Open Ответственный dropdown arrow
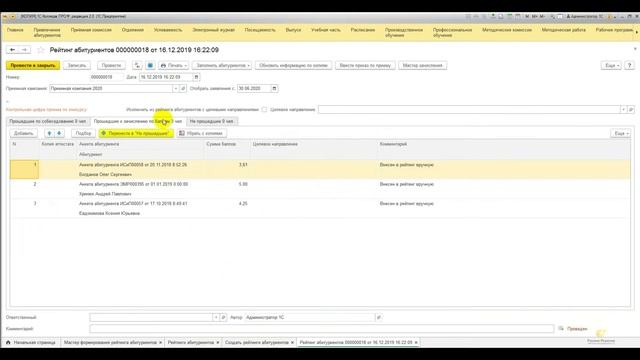Screen dimensions: 640x360 click(x=216, y=317)
